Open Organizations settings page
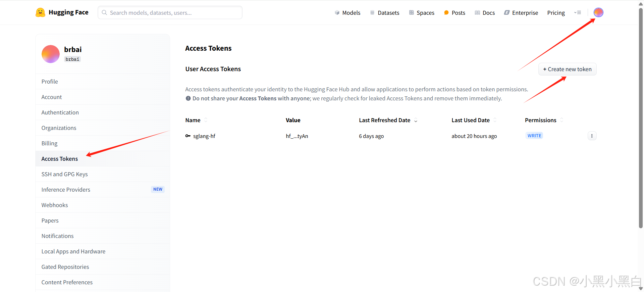 click(x=103, y=128)
